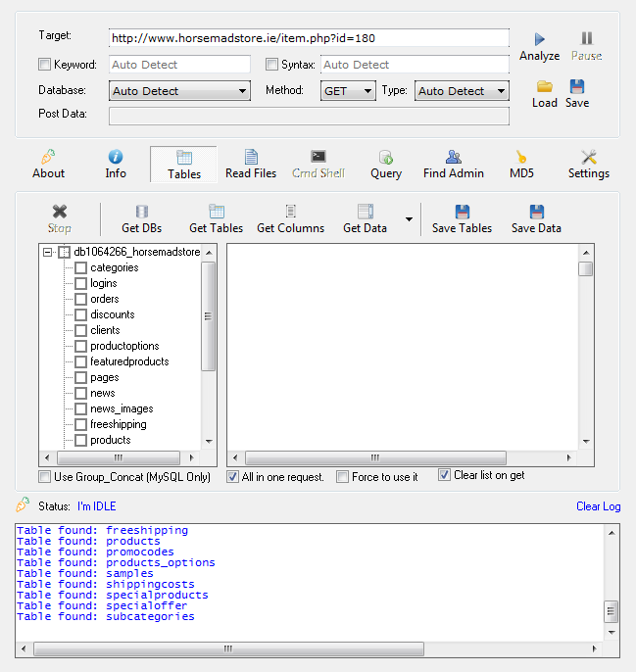Click the Get Data icon

point(365,212)
